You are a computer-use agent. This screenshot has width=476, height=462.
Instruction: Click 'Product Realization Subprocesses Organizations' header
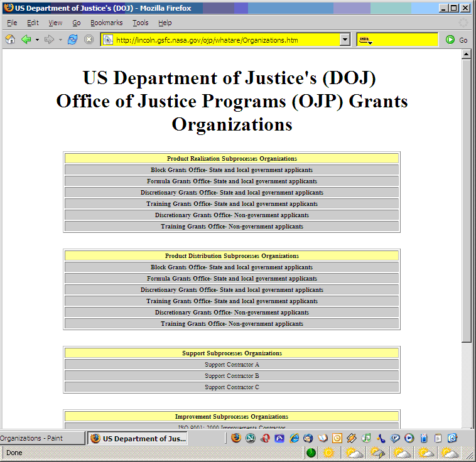tap(232, 158)
